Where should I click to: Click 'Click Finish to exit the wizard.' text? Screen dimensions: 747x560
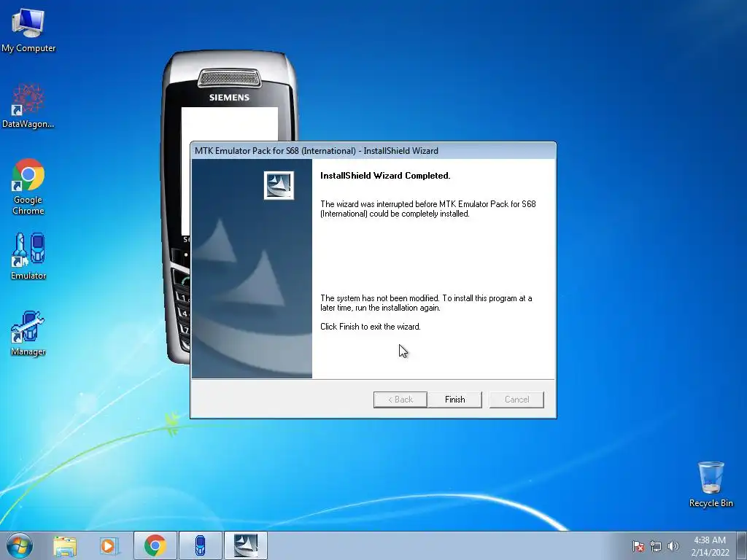(x=370, y=327)
